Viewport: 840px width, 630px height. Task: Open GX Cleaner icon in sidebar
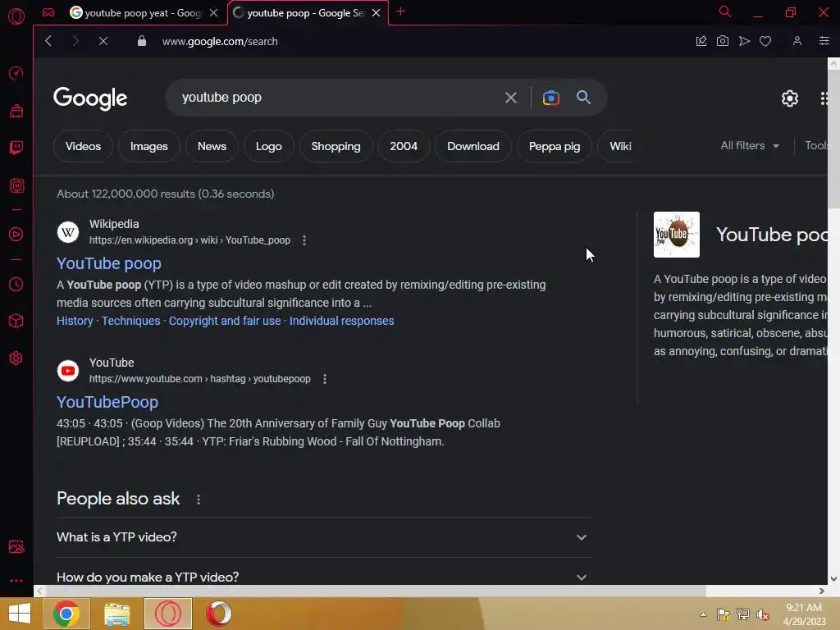[x=16, y=111]
